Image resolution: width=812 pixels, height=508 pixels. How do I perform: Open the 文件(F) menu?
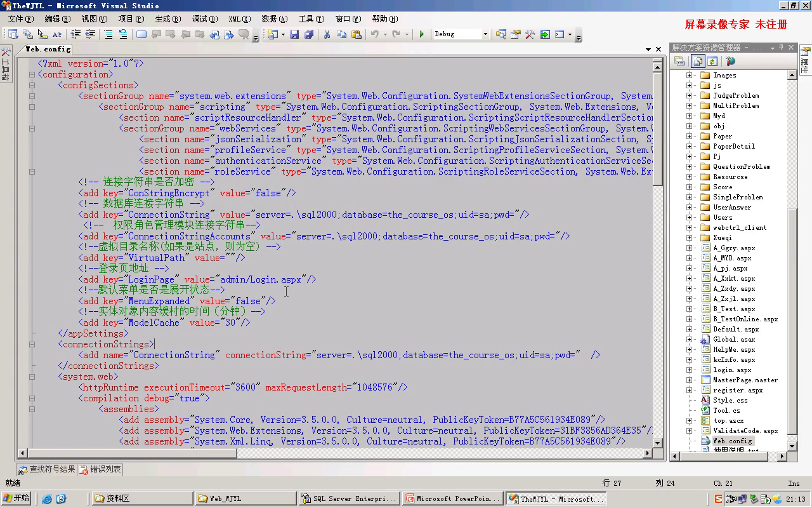click(x=20, y=19)
